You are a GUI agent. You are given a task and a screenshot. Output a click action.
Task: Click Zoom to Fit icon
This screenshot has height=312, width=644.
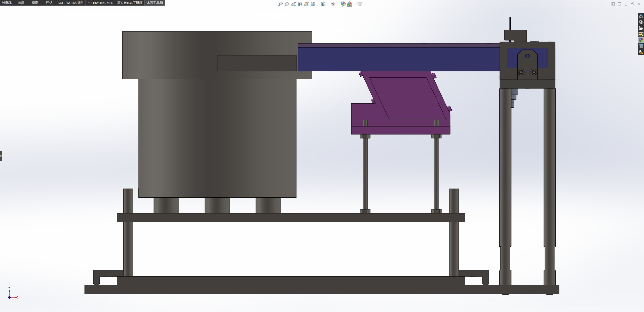[280, 4]
